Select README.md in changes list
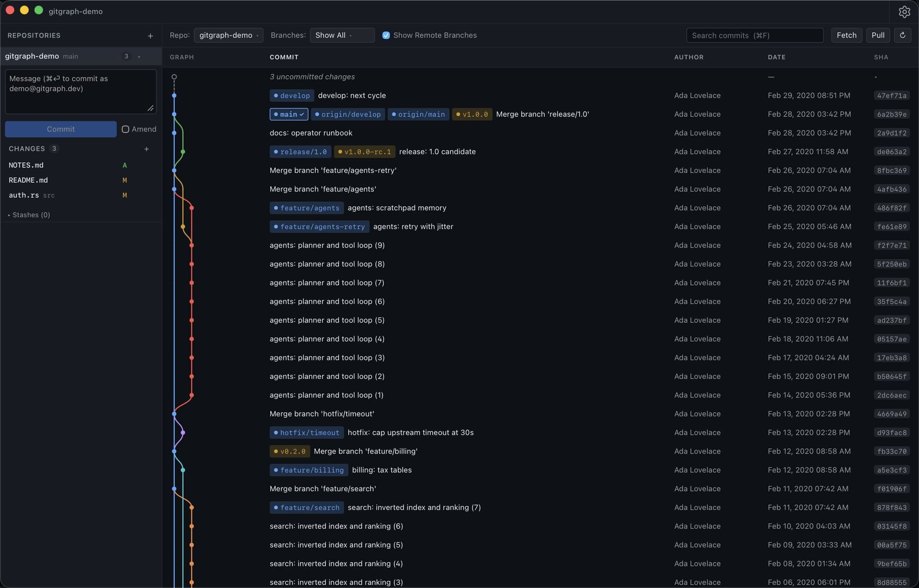 tap(81, 180)
